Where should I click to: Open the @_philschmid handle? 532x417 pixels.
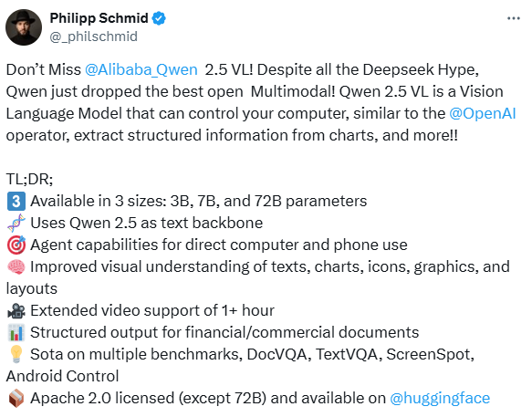pyautogui.click(x=94, y=36)
